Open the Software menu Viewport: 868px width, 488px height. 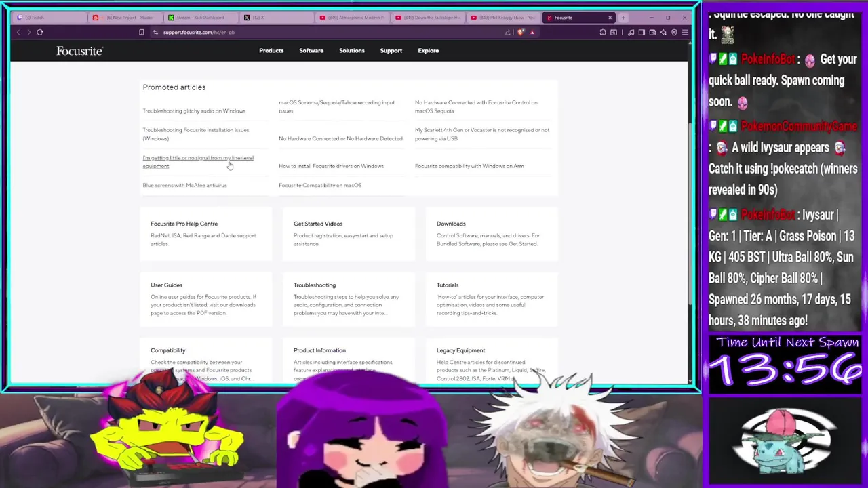311,50
